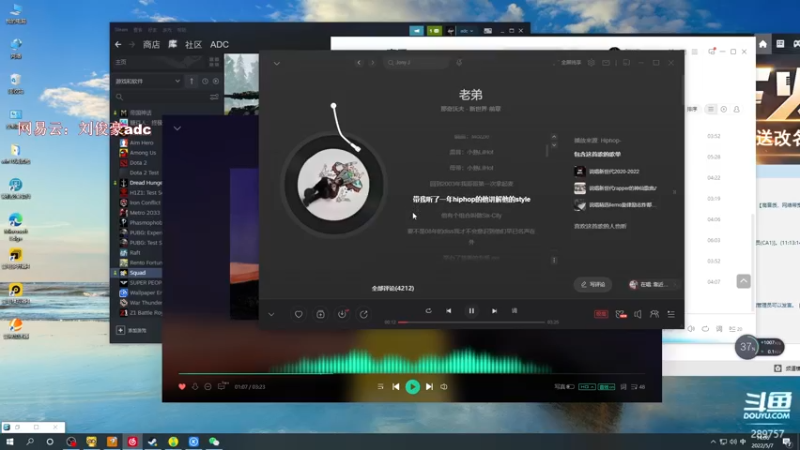Open the Steam Library tab
This screenshot has height=450, width=800.
[172, 45]
